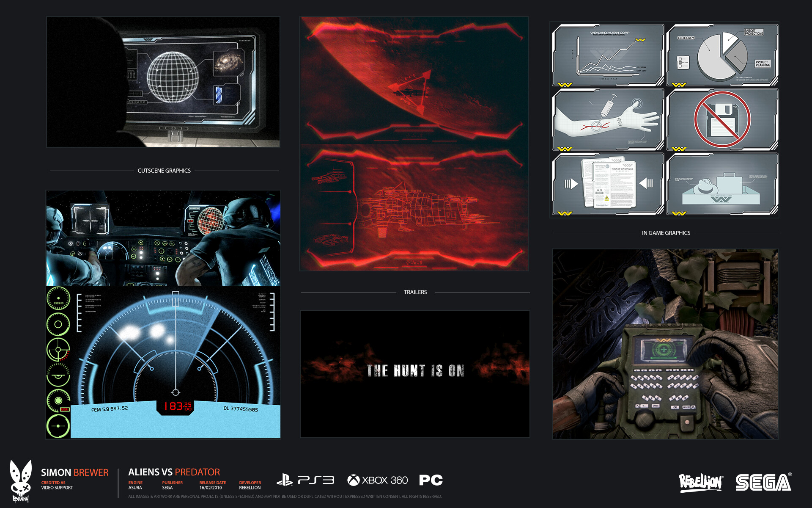Click the copyright notice text
Image resolution: width=812 pixels, height=508 pixels.
[285, 497]
